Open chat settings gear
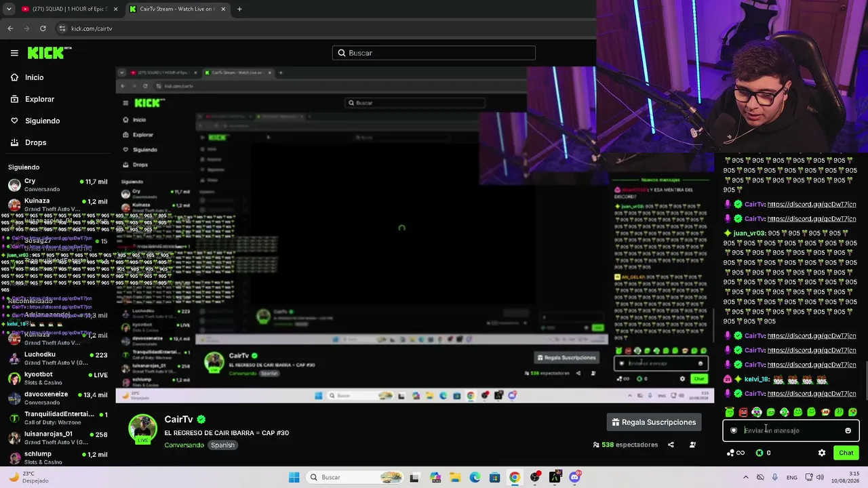This screenshot has width=868, height=488. (x=822, y=453)
